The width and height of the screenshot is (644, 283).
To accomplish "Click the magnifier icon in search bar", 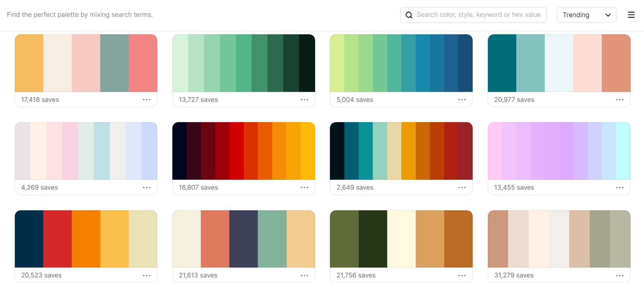I will [x=409, y=15].
